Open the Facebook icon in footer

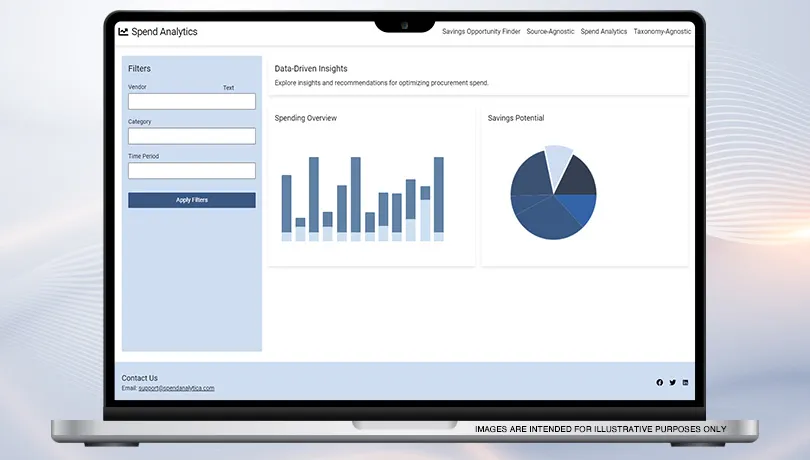(659, 383)
